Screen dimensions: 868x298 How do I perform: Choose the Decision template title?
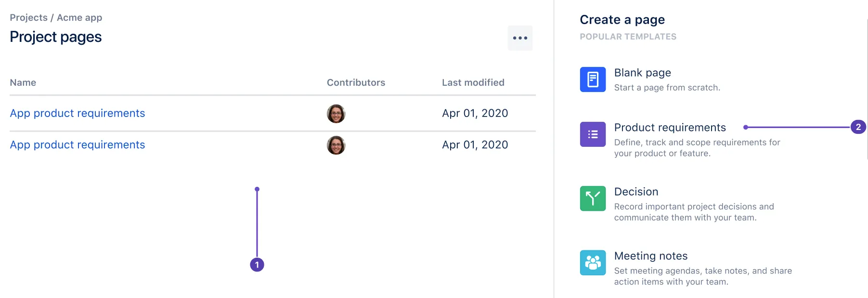click(636, 192)
